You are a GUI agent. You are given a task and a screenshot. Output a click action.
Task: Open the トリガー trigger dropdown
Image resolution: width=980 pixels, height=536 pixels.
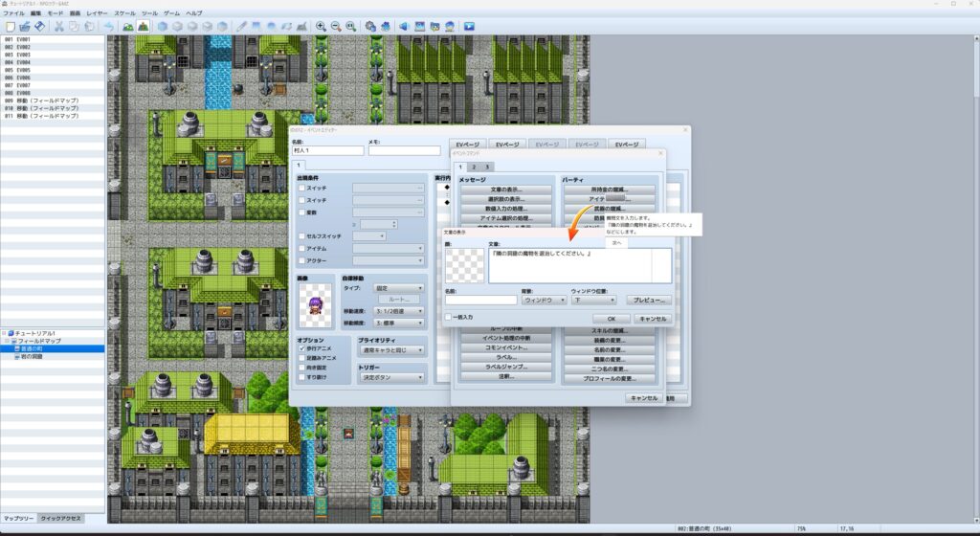[391, 377]
